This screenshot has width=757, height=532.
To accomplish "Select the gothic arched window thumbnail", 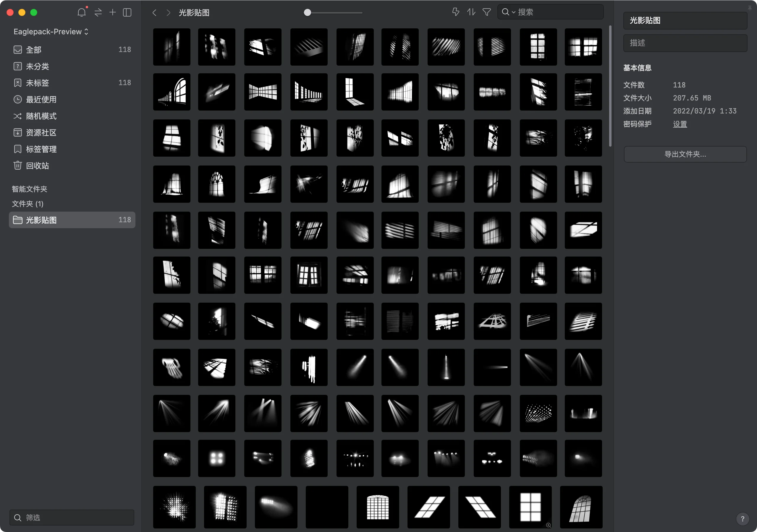I will click(217, 184).
